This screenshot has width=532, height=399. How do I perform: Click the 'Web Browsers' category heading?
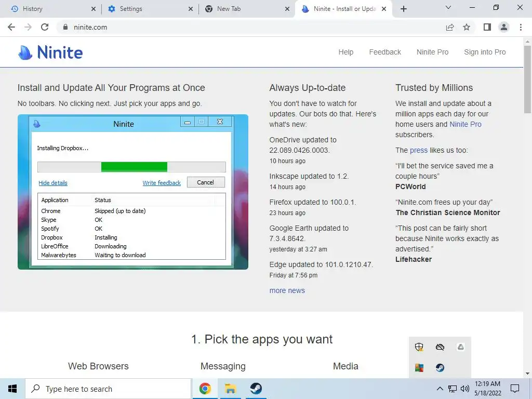point(98,366)
